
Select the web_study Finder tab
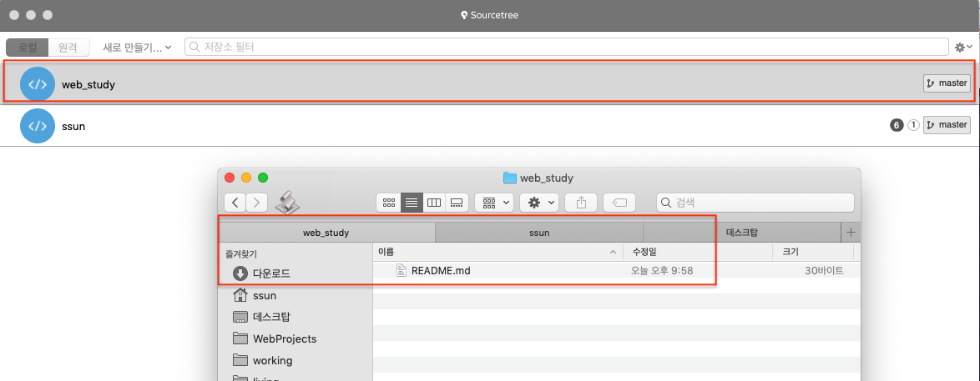click(x=326, y=233)
